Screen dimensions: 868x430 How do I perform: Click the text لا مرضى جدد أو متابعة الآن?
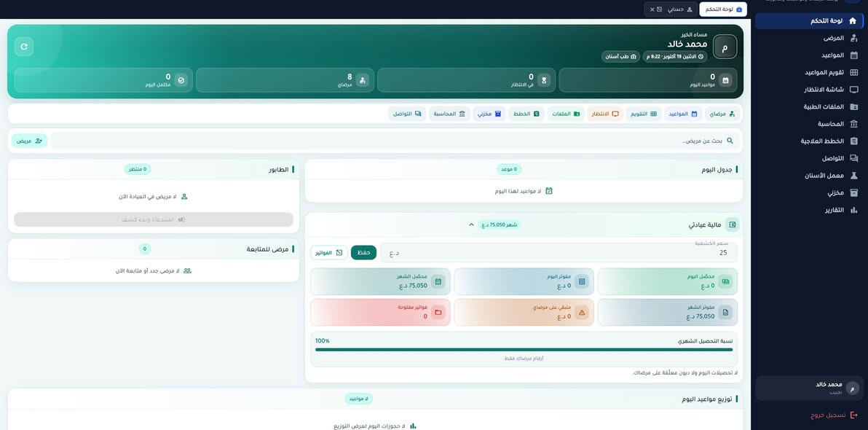148,270
